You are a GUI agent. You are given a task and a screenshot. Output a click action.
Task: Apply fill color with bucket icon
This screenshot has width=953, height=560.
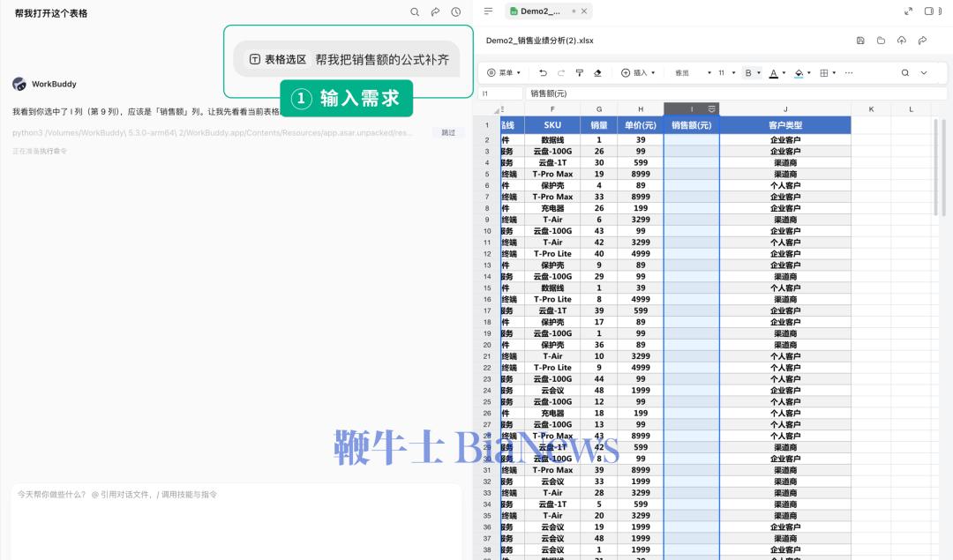click(x=799, y=73)
